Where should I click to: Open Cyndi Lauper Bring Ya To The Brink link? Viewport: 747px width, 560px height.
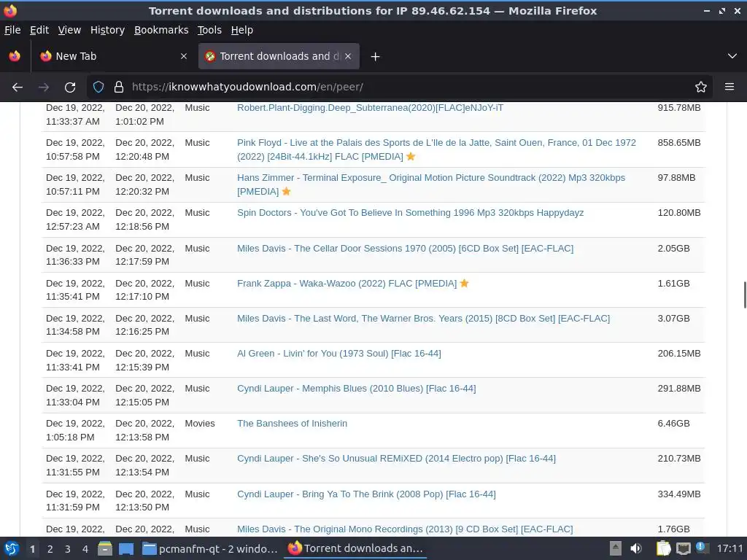(366, 494)
